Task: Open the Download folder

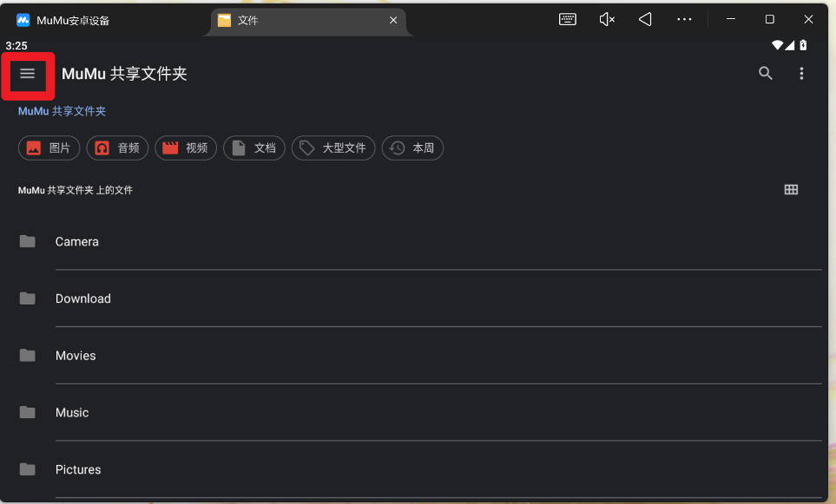Action: (82, 298)
